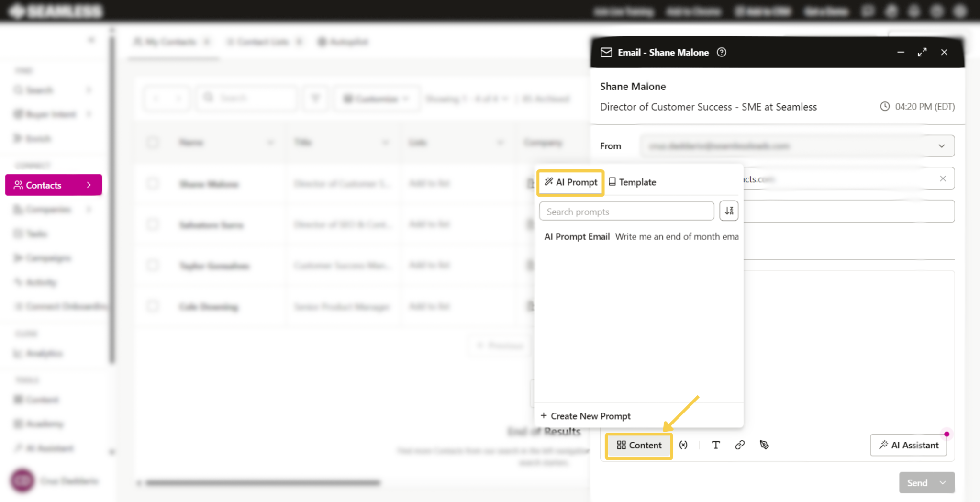Image resolution: width=980 pixels, height=502 pixels.
Task: Insert a hyperlink with link icon
Action: [x=740, y=445]
